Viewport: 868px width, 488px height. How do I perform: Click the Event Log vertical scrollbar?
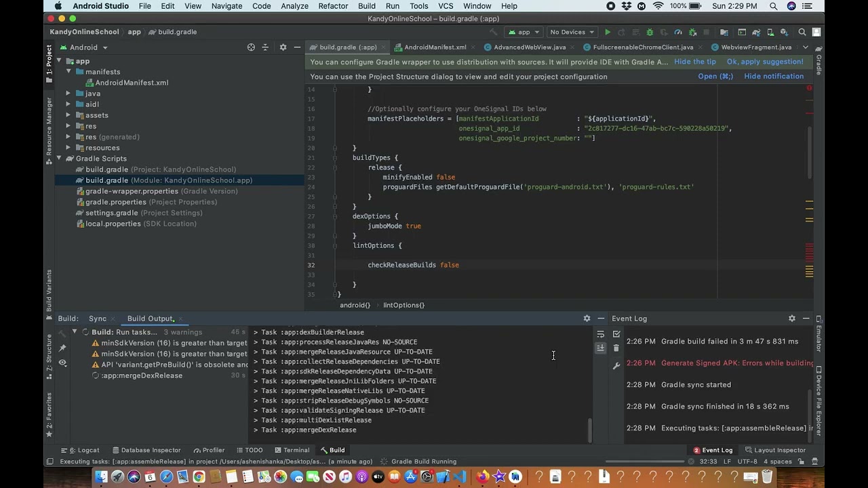(810, 416)
